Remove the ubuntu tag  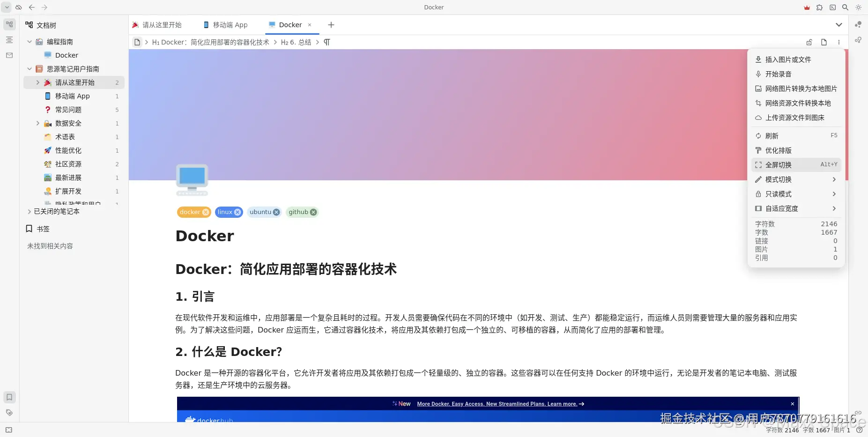coord(276,212)
